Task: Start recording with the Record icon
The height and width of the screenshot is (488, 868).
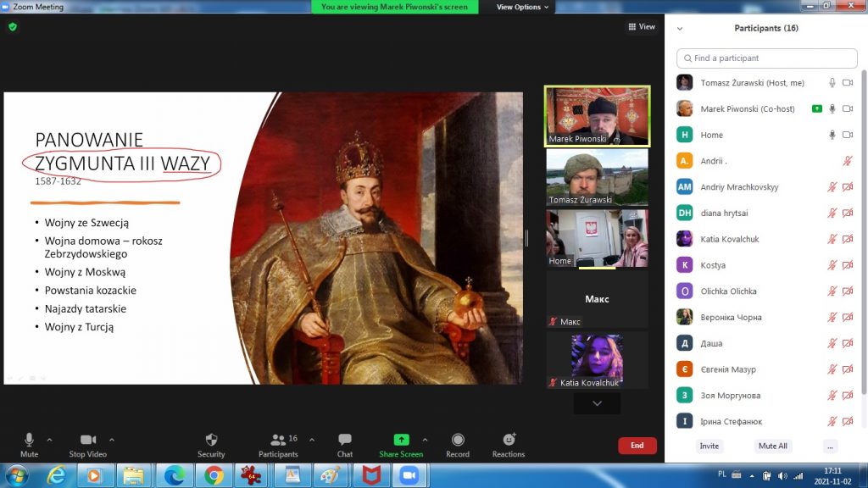Action: click(x=458, y=441)
